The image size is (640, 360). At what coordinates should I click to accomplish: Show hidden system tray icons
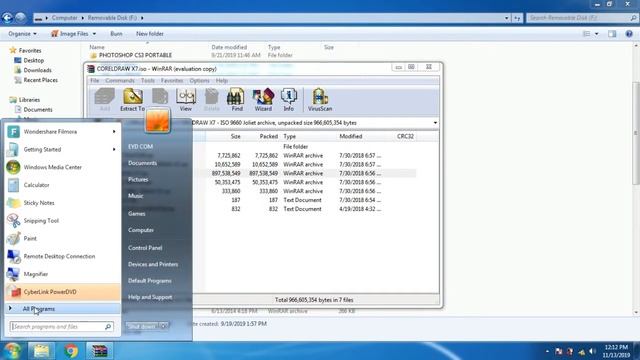tap(547, 351)
